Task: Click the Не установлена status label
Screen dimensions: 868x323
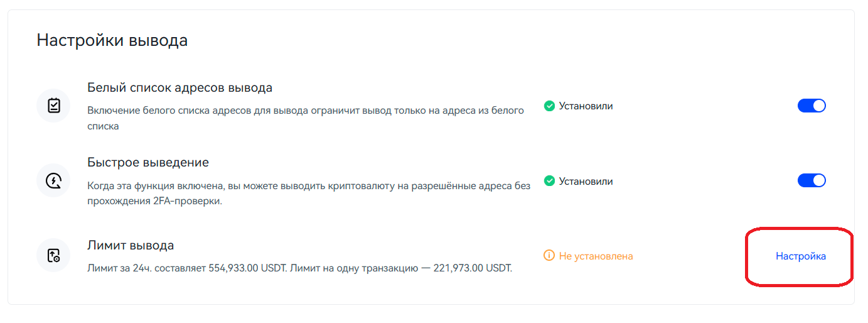Action: [596, 256]
